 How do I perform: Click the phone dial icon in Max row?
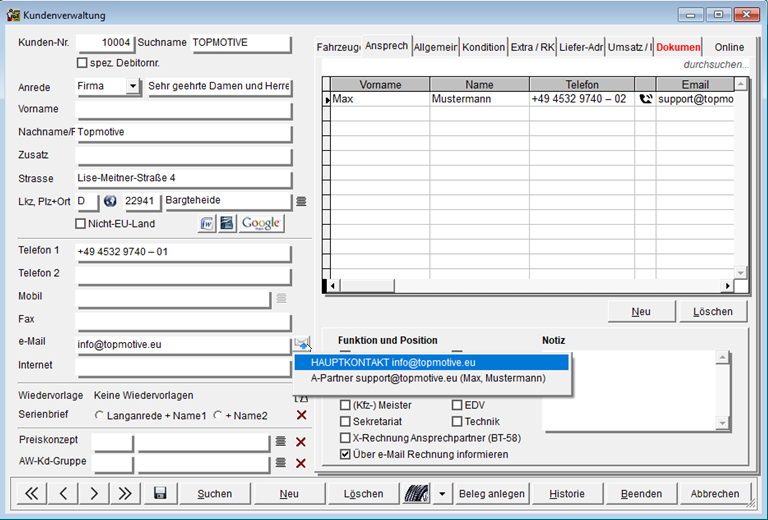click(646, 99)
